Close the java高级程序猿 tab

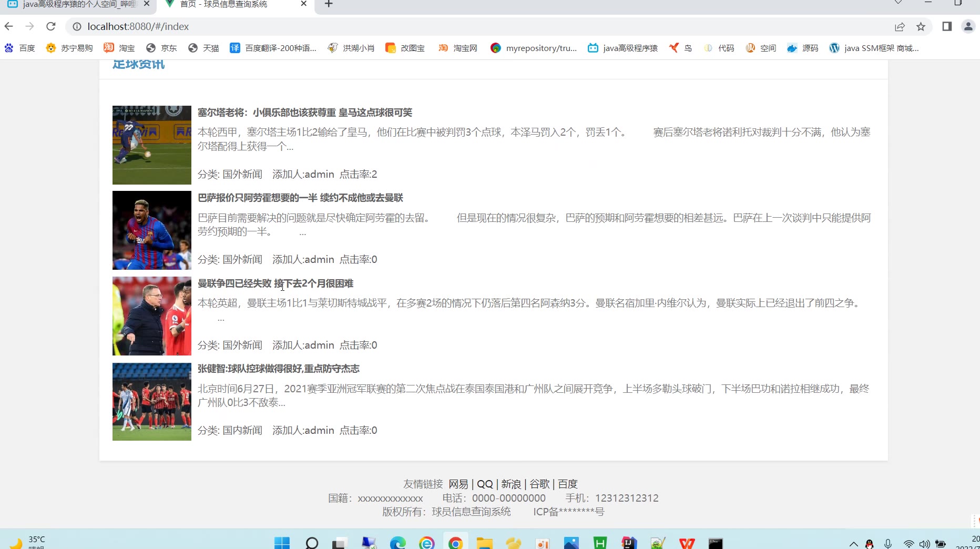point(147,4)
